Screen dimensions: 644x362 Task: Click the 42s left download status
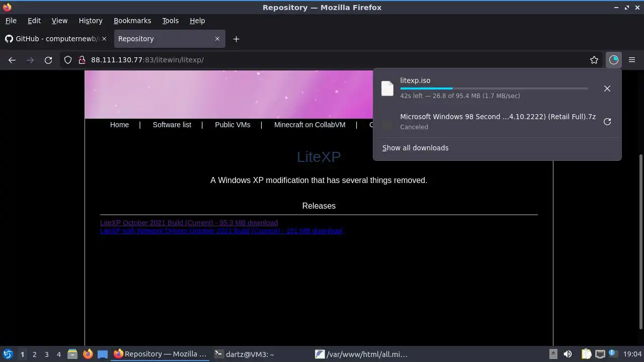460,96
